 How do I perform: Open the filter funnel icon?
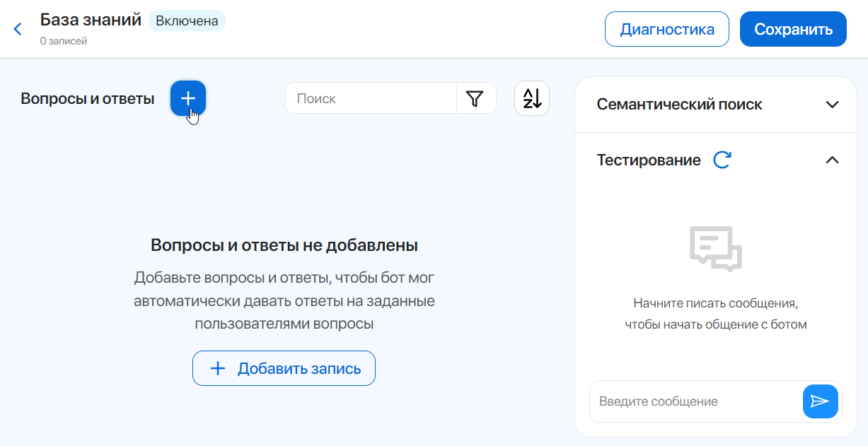475,99
